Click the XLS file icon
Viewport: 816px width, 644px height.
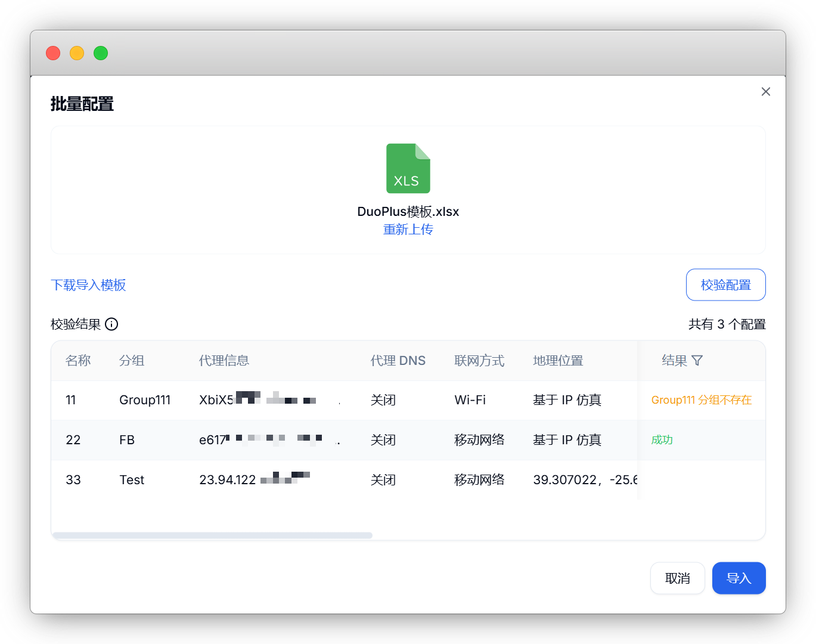[x=408, y=168]
